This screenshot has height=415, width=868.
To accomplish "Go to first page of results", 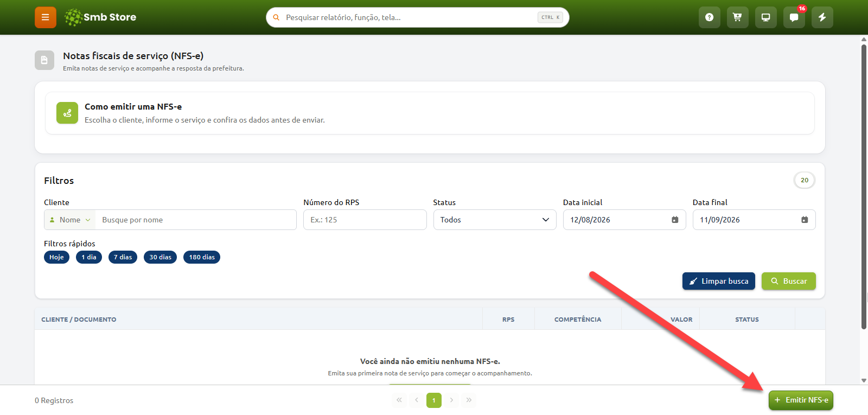I will [x=399, y=400].
